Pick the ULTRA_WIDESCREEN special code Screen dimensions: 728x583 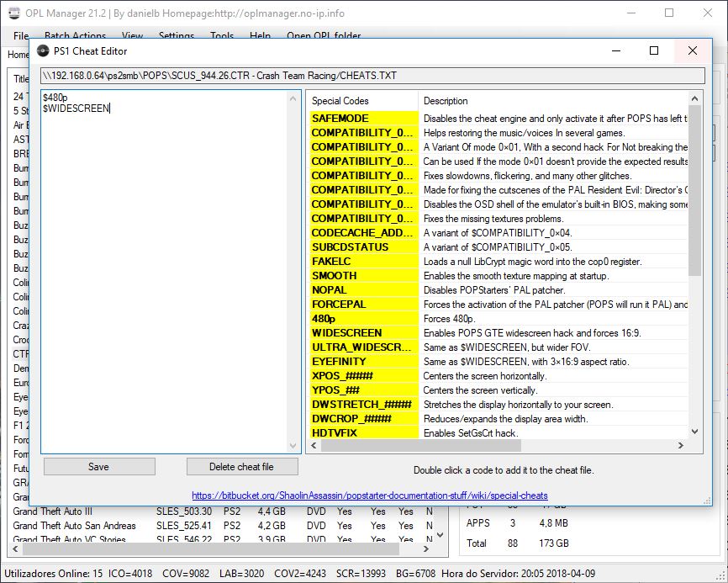coord(363,347)
